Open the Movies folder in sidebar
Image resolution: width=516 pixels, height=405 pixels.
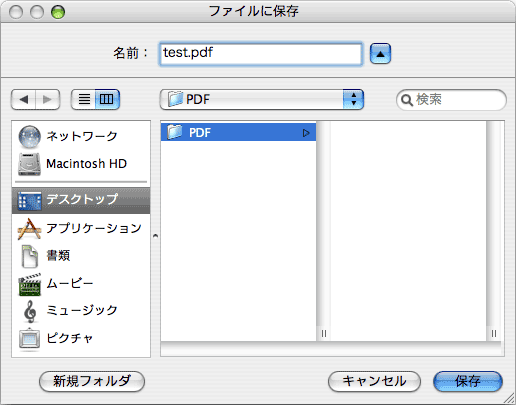point(81,284)
